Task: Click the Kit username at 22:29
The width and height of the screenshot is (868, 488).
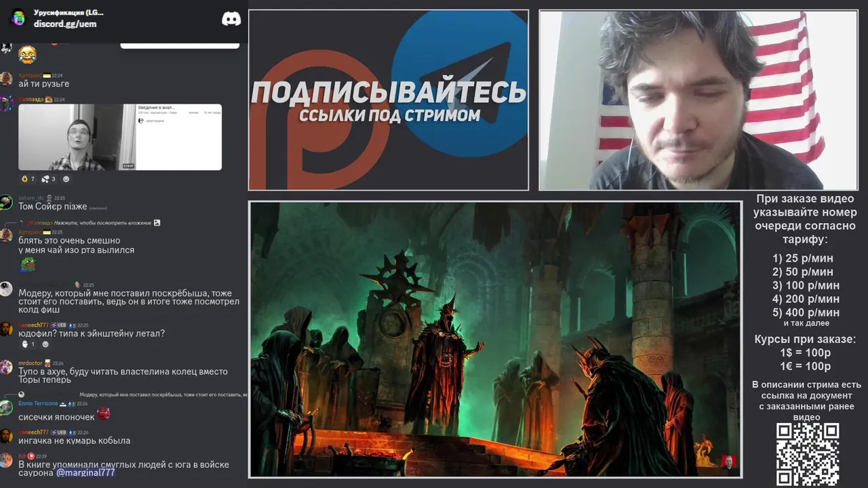Action: tap(22, 457)
